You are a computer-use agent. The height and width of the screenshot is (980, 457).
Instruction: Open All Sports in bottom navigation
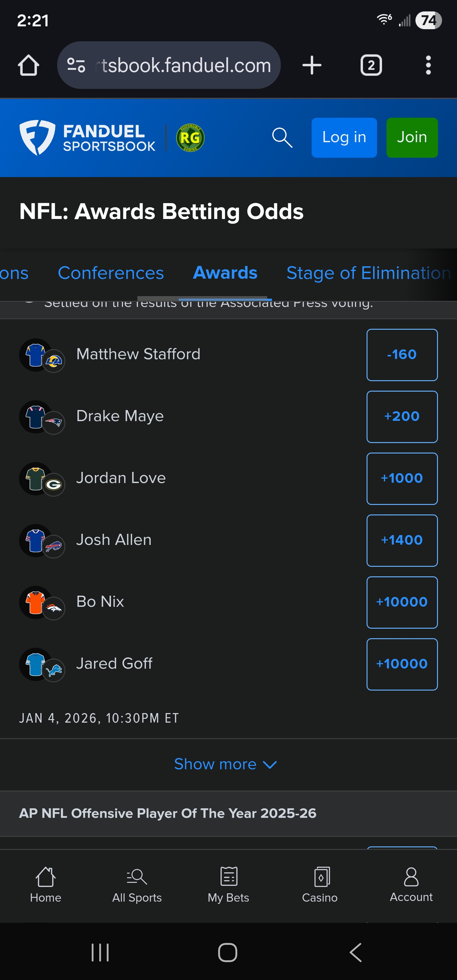click(x=137, y=885)
